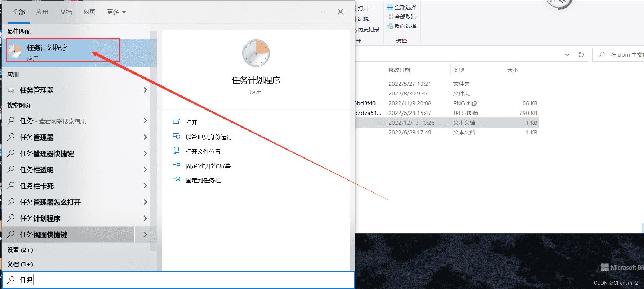Click 打开 in the preview pane

(x=191, y=123)
